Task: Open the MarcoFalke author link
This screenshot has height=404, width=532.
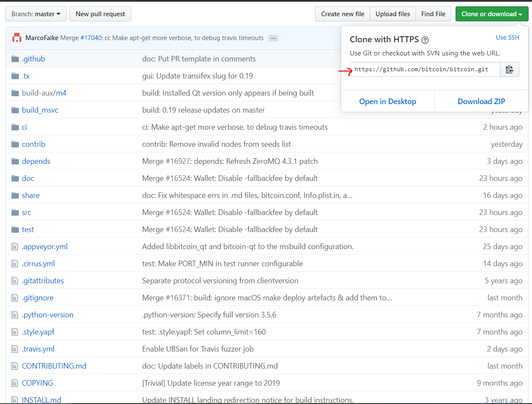Action: click(x=42, y=38)
